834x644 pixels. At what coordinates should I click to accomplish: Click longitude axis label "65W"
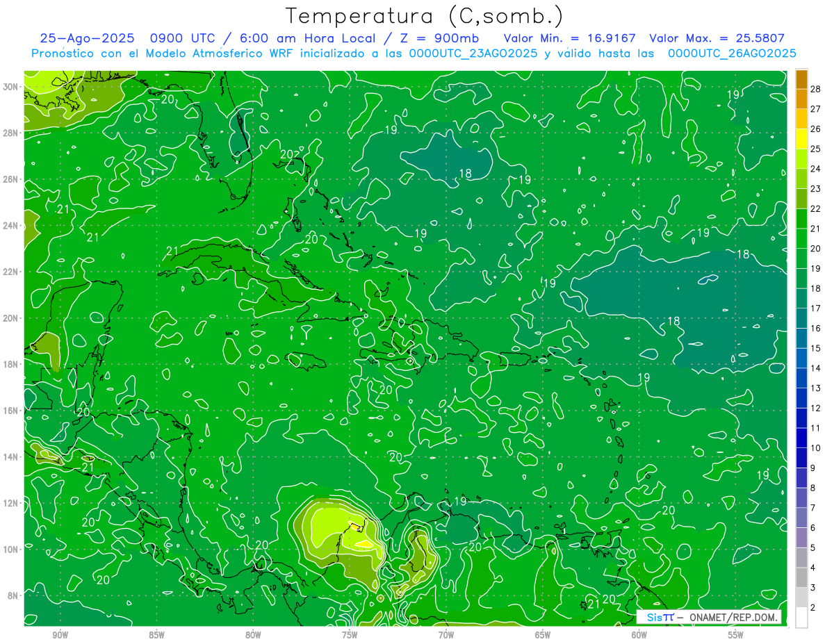click(x=543, y=635)
